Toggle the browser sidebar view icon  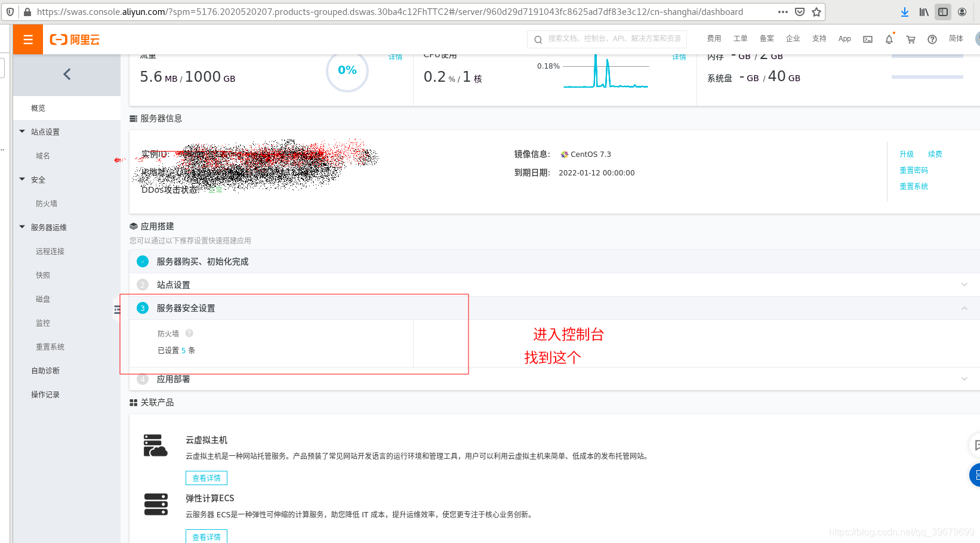click(943, 12)
